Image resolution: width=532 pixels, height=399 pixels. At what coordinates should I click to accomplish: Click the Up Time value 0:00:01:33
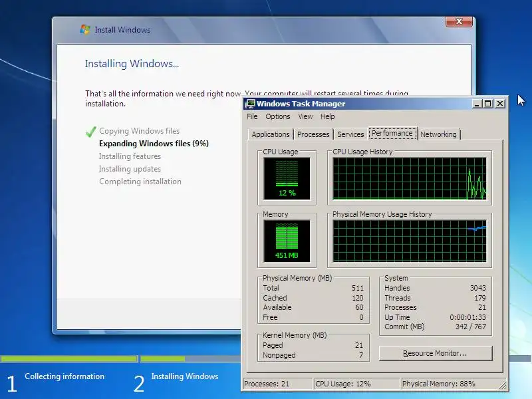(x=467, y=317)
